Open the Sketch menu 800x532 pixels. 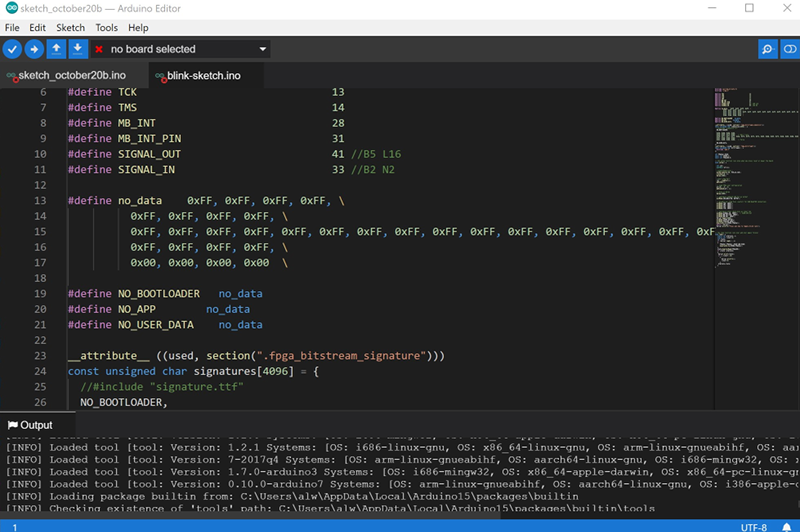pos(70,27)
